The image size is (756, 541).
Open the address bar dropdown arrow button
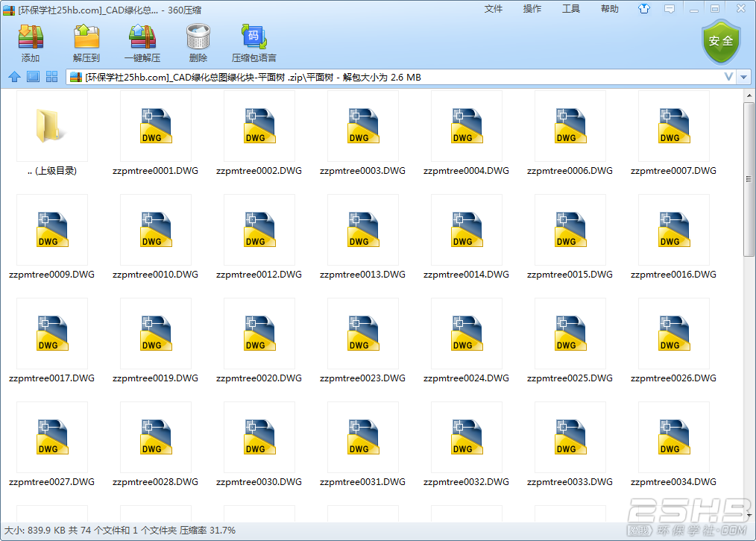tap(744, 77)
